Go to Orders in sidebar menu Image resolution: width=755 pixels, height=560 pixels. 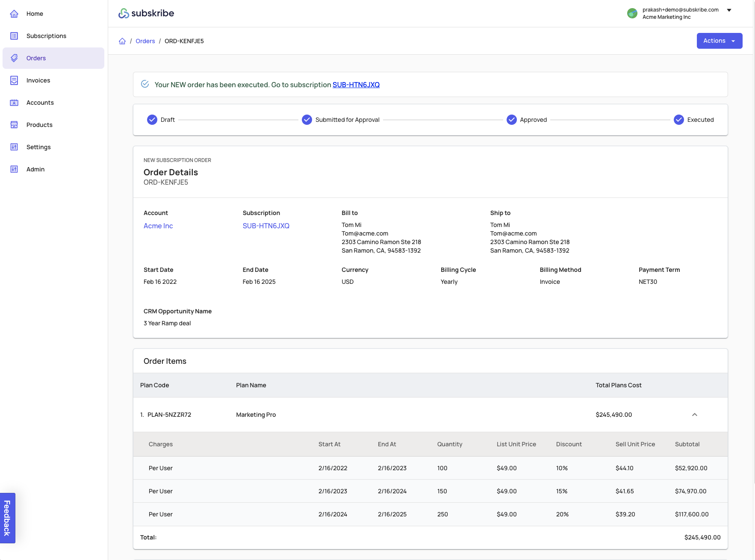point(36,58)
